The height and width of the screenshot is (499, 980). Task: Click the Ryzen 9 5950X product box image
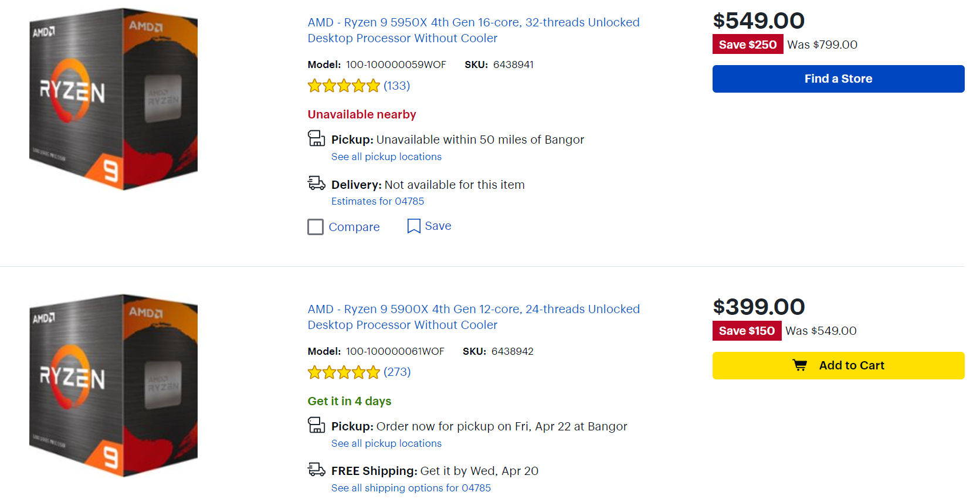(x=113, y=99)
